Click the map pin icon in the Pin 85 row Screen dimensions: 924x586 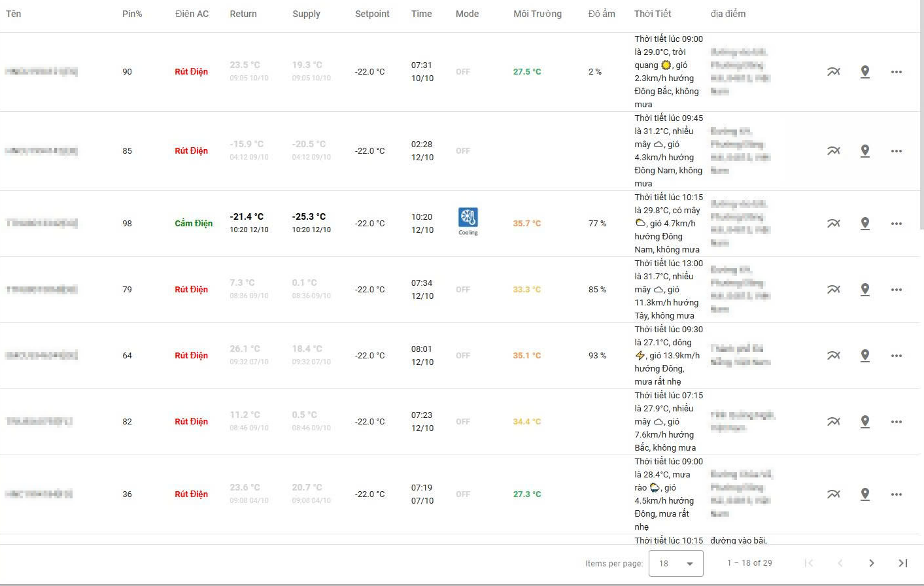point(864,151)
